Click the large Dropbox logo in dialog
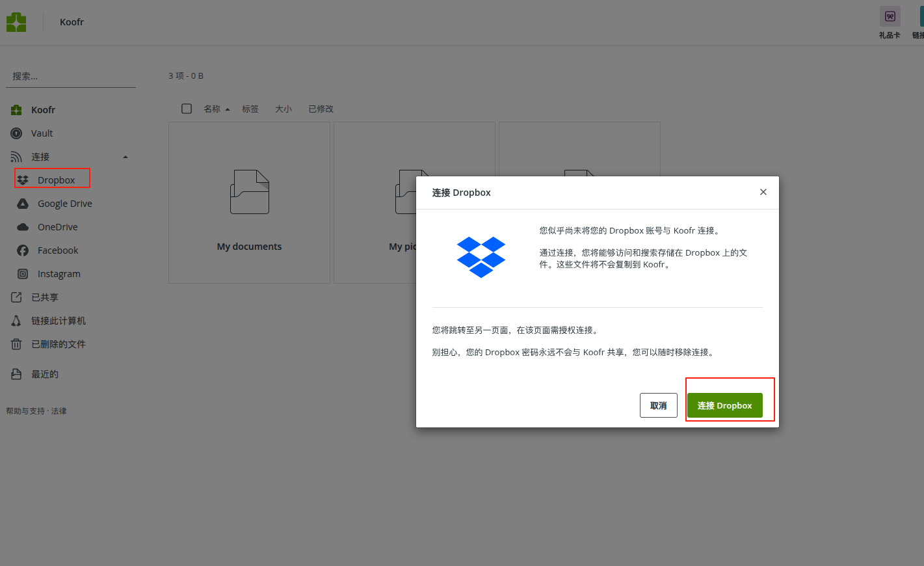The height and width of the screenshot is (566, 924). pyautogui.click(x=481, y=257)
